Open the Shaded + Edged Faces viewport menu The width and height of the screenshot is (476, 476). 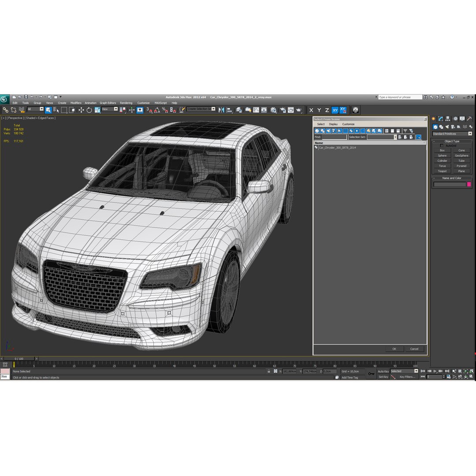click(41, 118)
